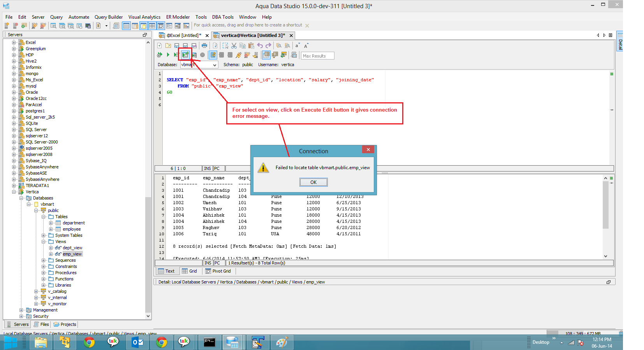Viewport: 644px width, 350px height.
Task: Click the Execute with gear icon
Action: tap(160, 55)
